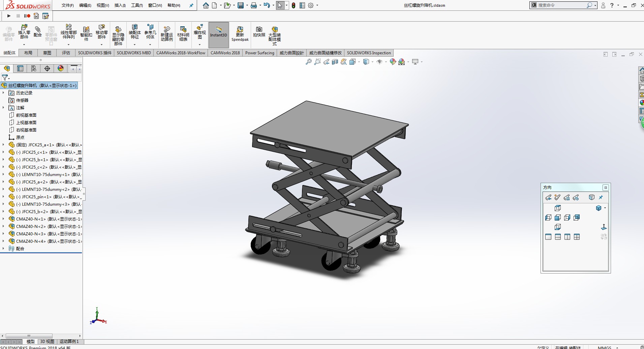Open Exploded View dropdown arrow
Viewport: 644px width, 349px height.
pos(200,45)
